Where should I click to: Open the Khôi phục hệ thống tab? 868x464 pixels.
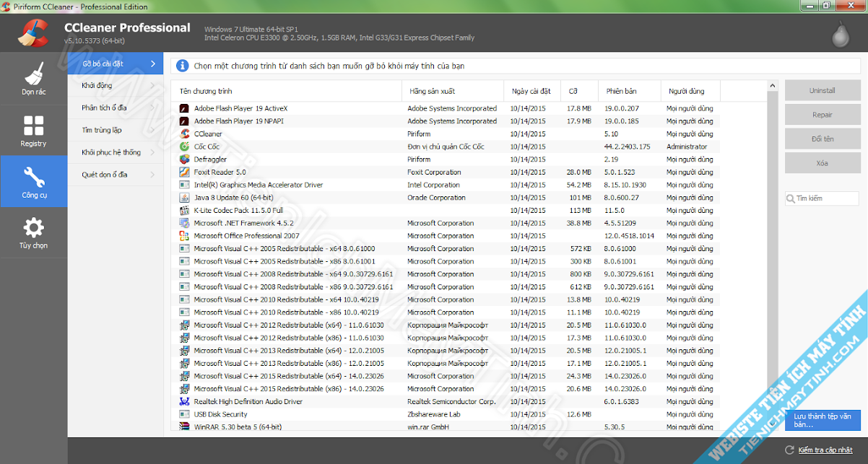[116, 152]
